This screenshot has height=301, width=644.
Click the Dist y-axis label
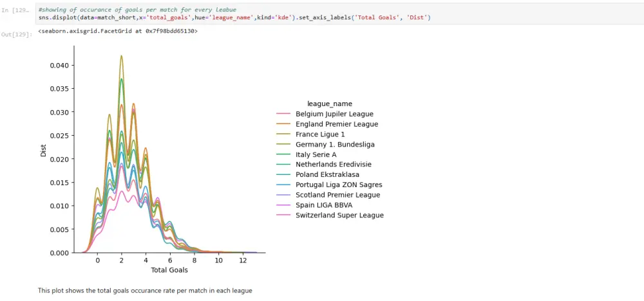43,149
